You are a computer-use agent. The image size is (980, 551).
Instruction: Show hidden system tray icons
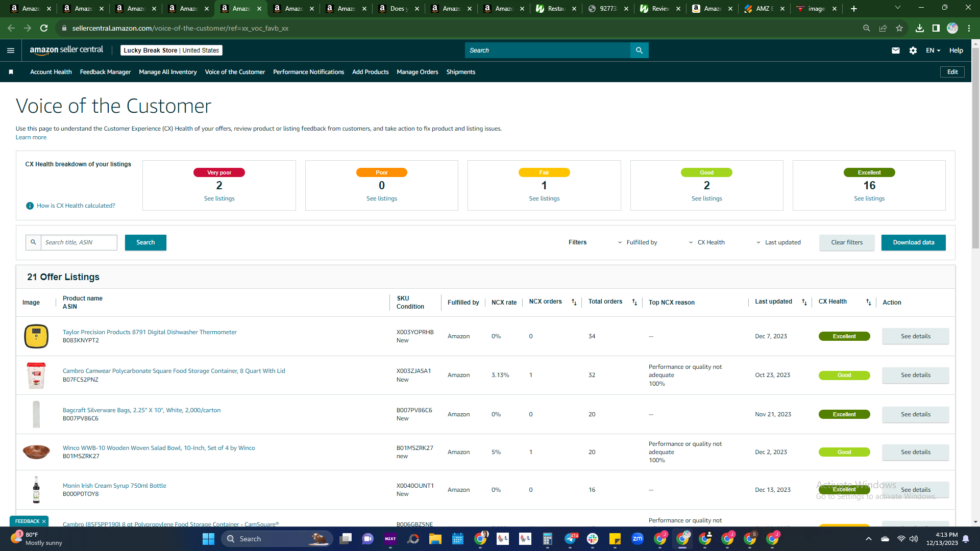[869, 539]
